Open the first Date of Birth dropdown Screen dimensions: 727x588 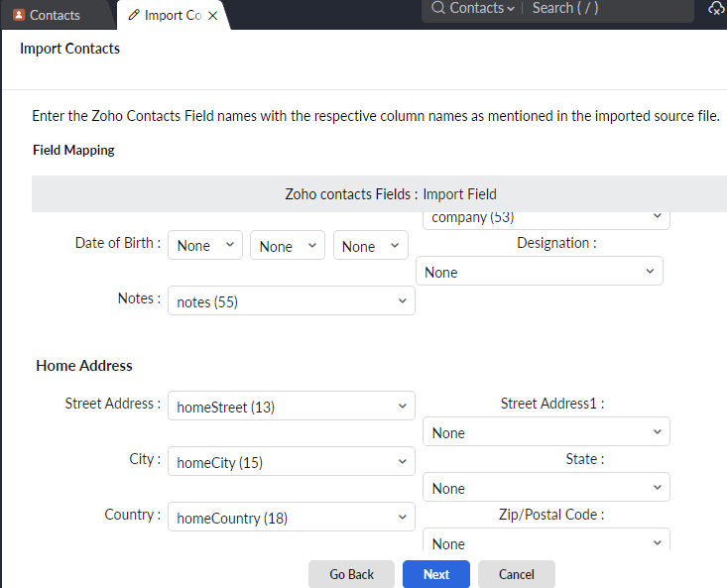tap(205, 245)
